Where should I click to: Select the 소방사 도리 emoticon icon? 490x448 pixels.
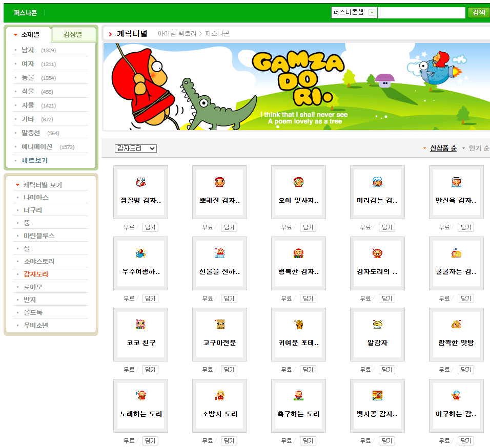point(220,395)
